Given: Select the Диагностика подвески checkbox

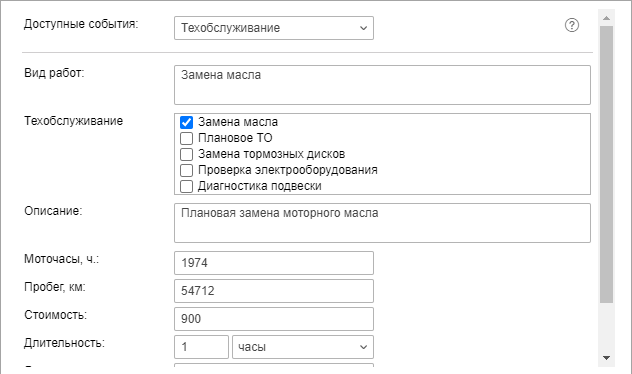Looking at the screenshot, I should point(186,187).
